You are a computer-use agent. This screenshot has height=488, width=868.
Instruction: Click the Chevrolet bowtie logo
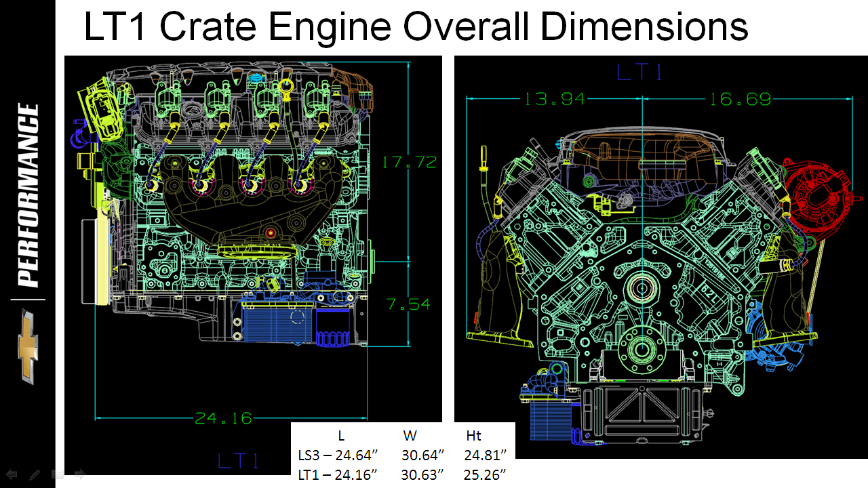click(x=27, y=345)
